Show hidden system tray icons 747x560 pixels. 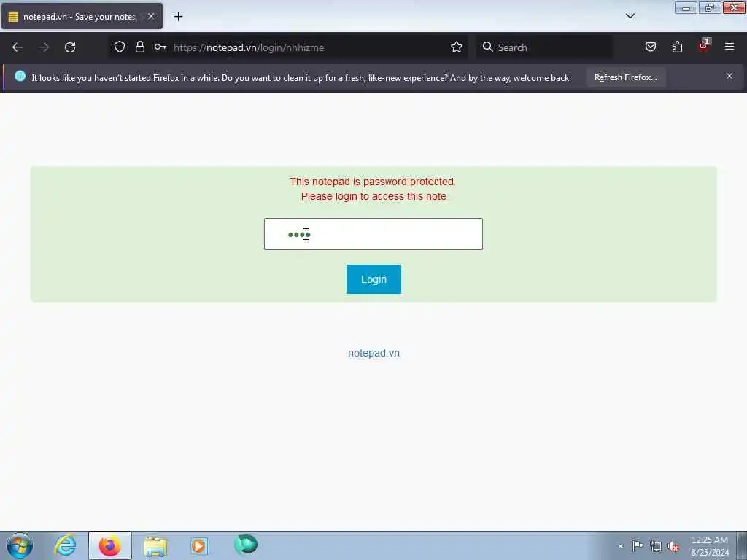coord(620,546)
